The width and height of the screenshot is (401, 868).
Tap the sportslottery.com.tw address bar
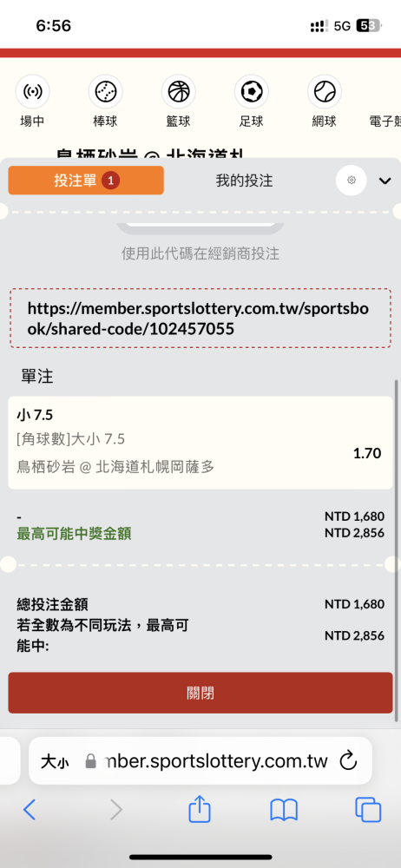pos(216,760)
